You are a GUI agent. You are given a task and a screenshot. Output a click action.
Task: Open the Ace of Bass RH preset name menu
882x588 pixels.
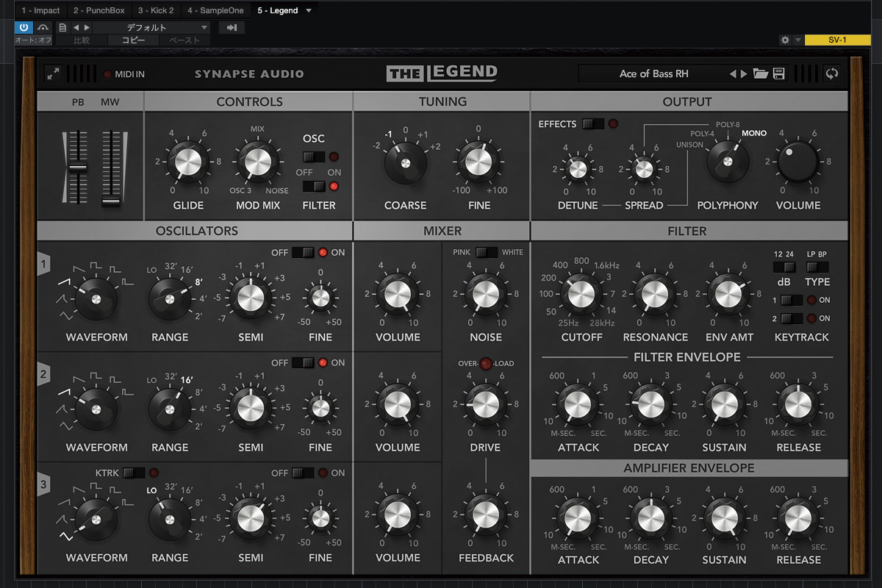pos(653,73)
